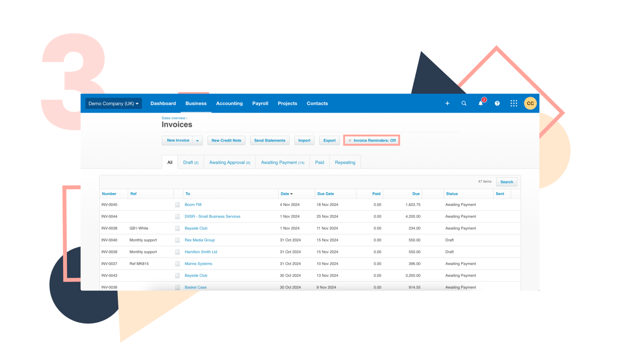Open notifications via bell icon
Viewport: 620px width, 364px height.
[x=481, y=103]
